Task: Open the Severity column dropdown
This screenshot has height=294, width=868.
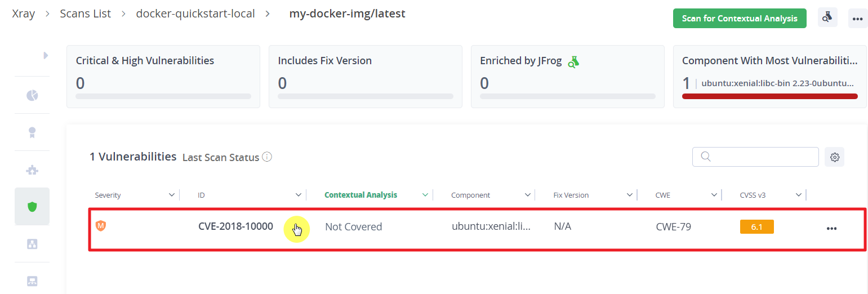Action: point(172,195)
